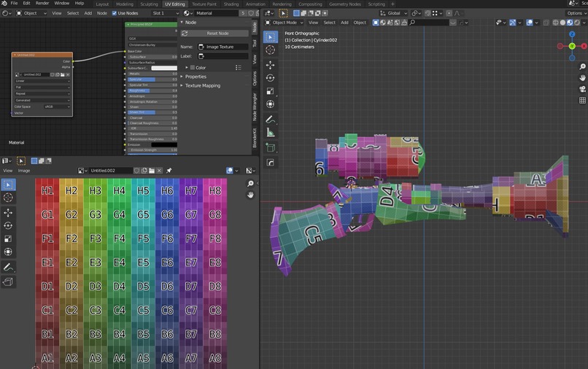The image size is (588, 369).
Task: Toggle snapping magnet in 3D viewport header
Action: tap(428, 13)
